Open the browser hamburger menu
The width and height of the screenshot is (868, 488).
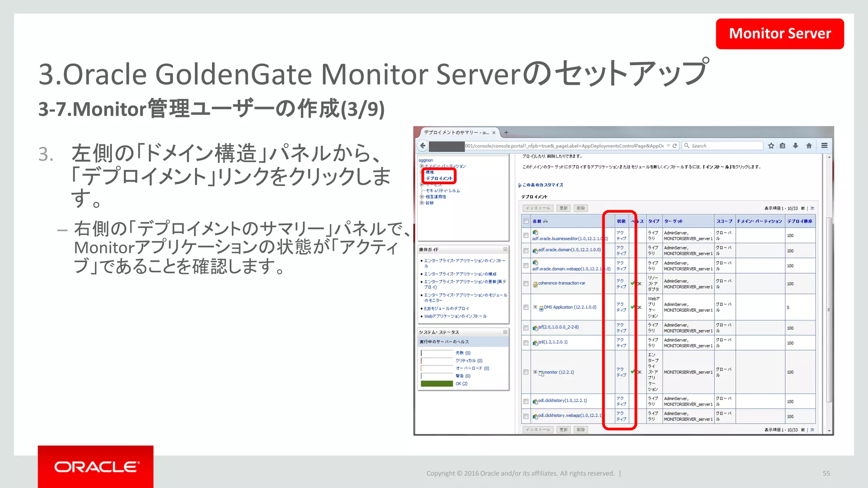point(824,146)
